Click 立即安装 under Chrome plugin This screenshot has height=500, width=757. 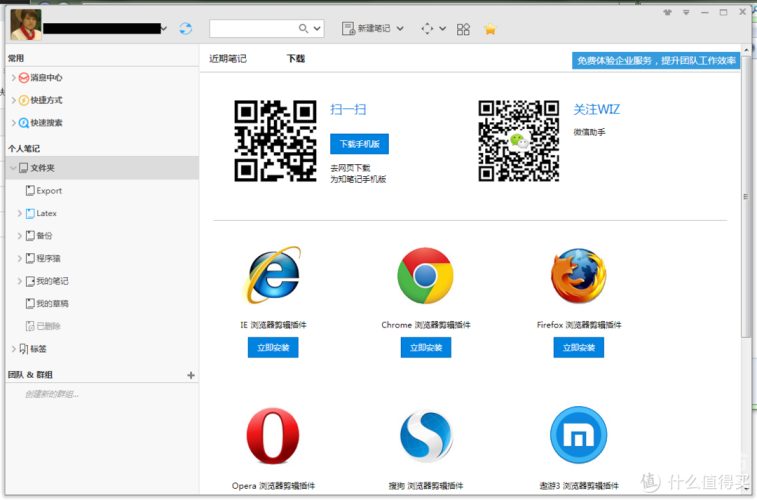425,347
